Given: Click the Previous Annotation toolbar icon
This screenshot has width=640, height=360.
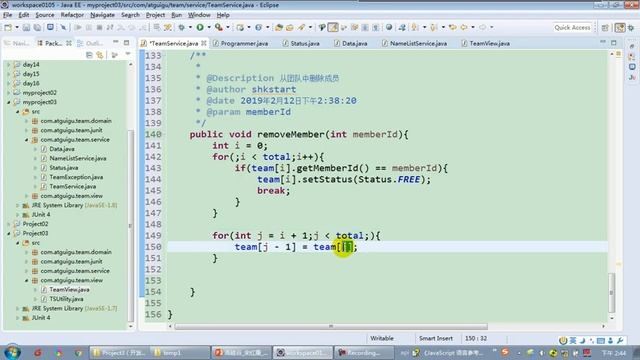Looking at the screenshot, I should [x=433, y=27].
